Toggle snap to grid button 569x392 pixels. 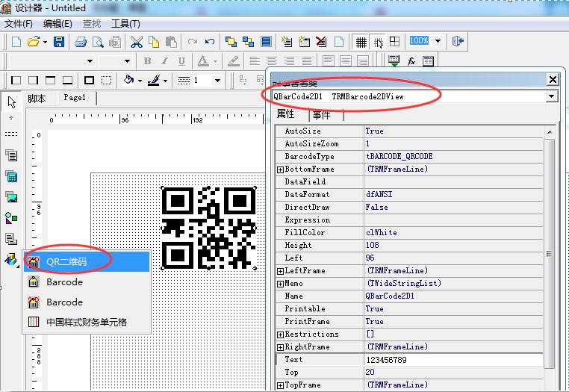[x=378, y=42]
